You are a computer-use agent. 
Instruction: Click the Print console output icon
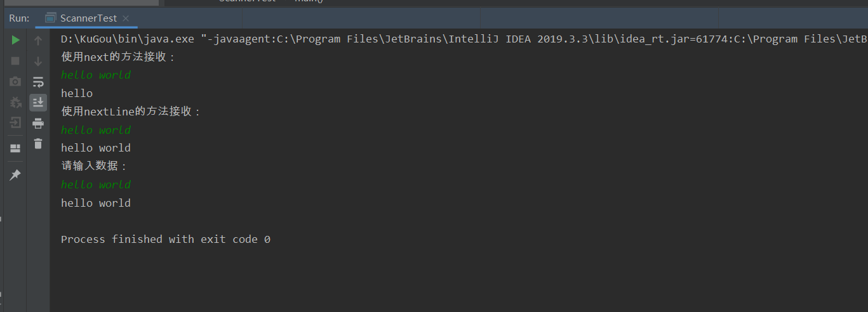pos(38,123)
